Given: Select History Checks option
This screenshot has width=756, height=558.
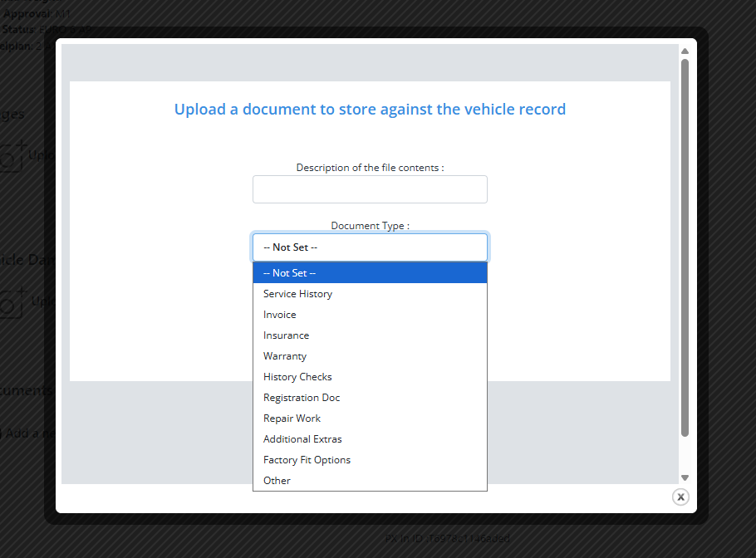Looking at the screenshot, I should [x=297, y=377].
